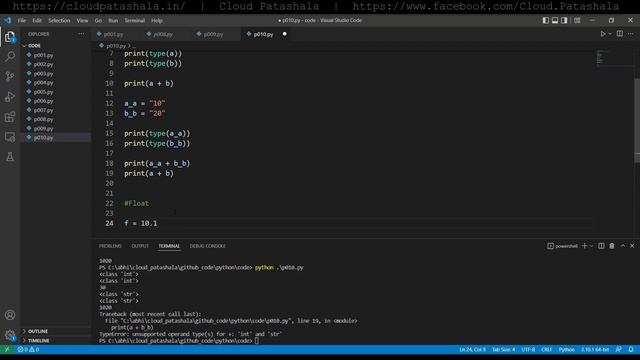
Task: Show errors and warnings count in status bar
Action: [28, 349]
